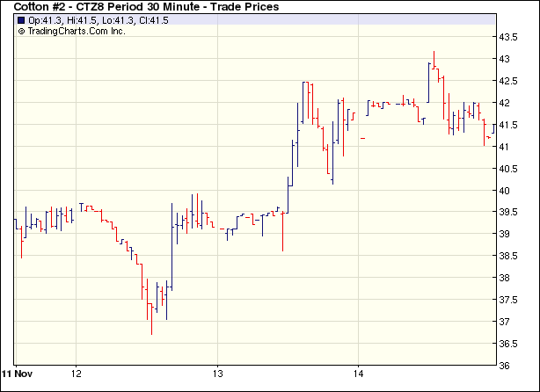
Task: Click the 43.5 price axis label
Action: [510, 38]
